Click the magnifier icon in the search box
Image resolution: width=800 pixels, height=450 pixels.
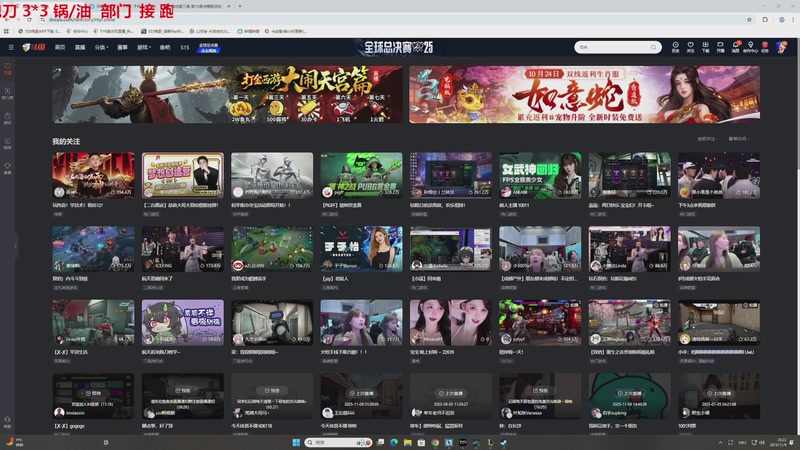(x=654, y=47)
